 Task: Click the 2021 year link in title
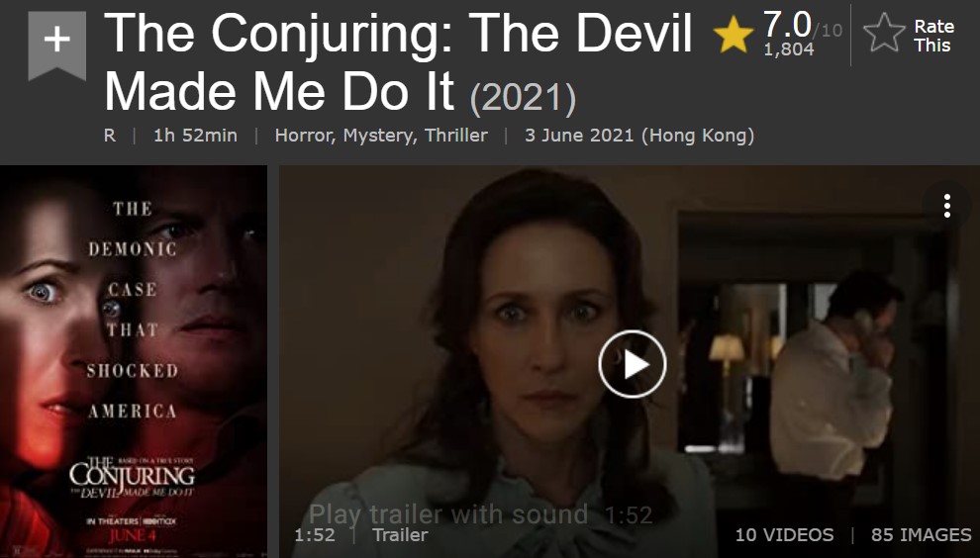(x=523, y=98)
